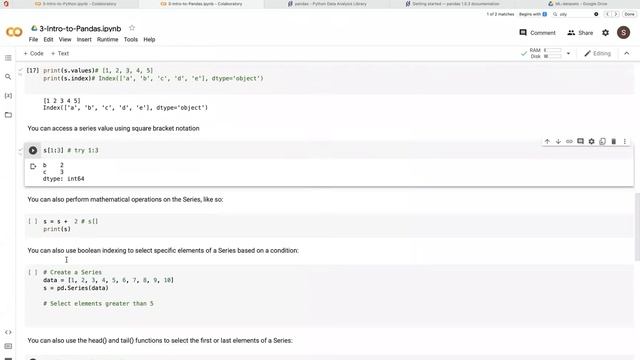Image resolution: width=640 pixels, height=360 pixels.
Task: Open the find and replace sidebar icon
Action: click(x=8, y=77)
